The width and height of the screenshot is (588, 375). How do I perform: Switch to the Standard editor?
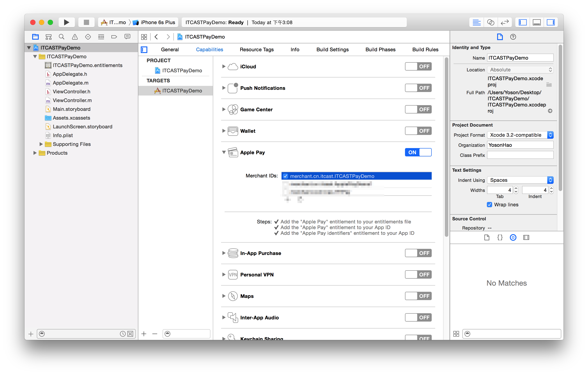(476, 22)
